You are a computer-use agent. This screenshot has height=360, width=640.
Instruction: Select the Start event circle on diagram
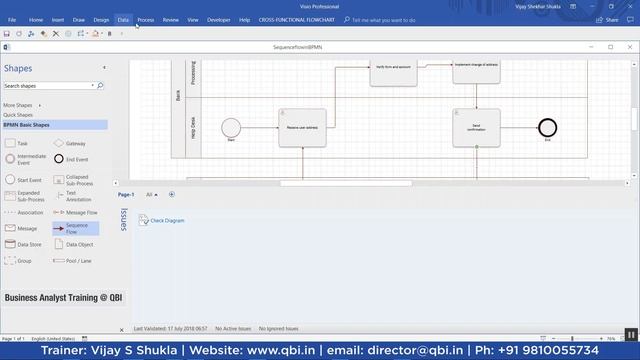point(231,128)
